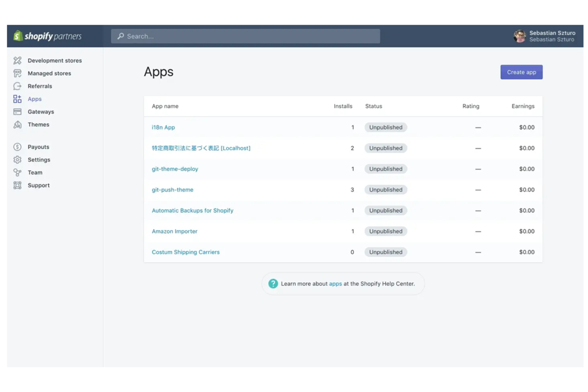This screenshot has height=392, width=588.
Task: Select the Development stores sidebar icon
Action: (17, 60)
